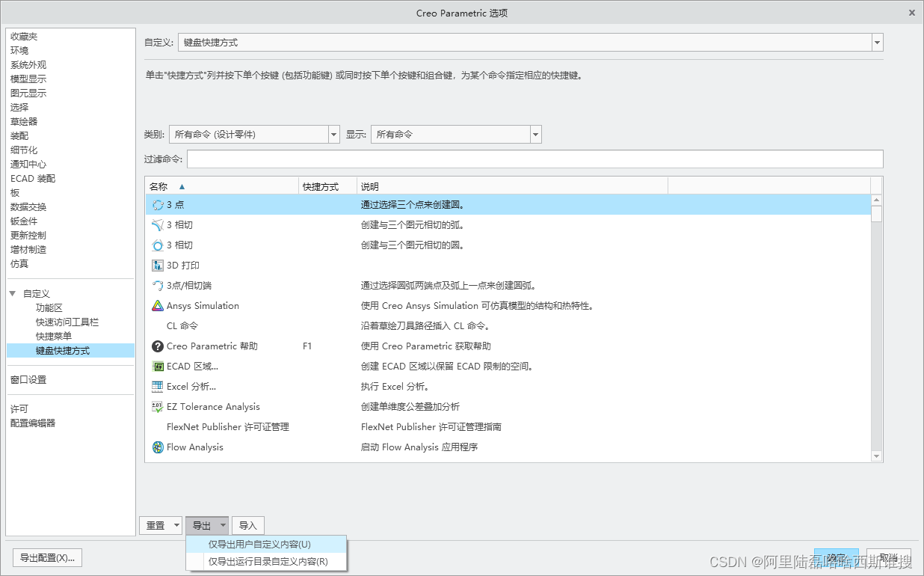The image size is (924, 576).
Task: Click the Ansys Simulation triangle icon
Action: [158, 306]
